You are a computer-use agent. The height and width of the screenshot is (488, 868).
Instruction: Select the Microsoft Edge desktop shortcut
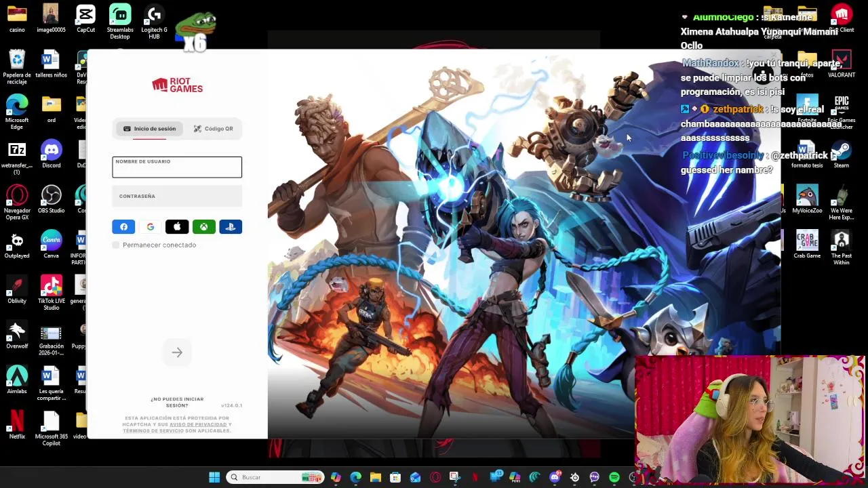[x=17, y=112]
